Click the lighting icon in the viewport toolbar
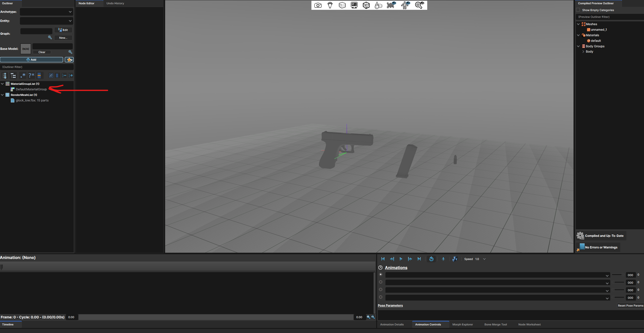The image size is (644, 333). pyautogui.click(x=330, y=5)
